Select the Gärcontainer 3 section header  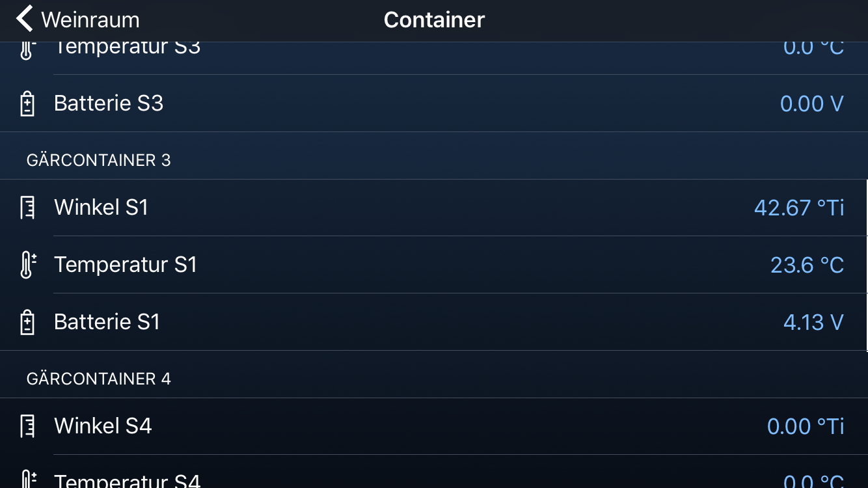(99, 160)
